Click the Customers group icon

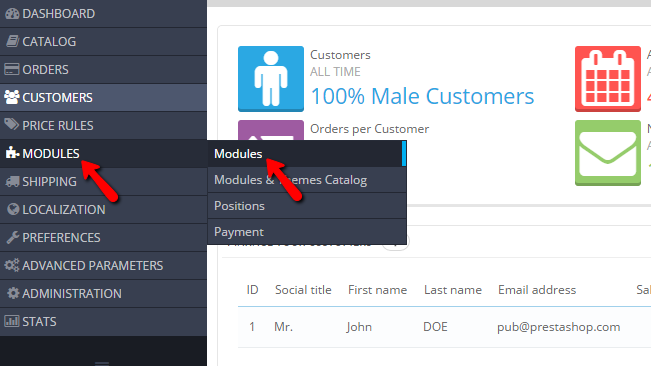[x=12, y=97]
